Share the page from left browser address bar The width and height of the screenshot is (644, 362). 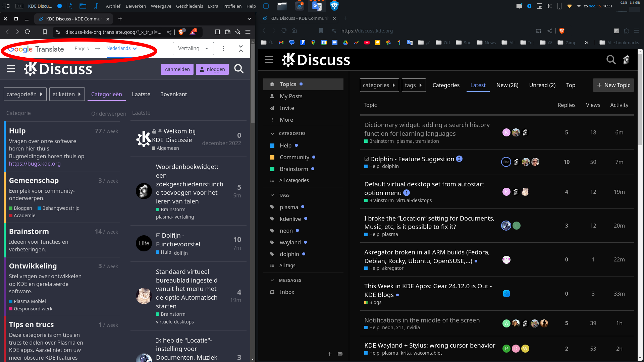[x=169, y=32]
